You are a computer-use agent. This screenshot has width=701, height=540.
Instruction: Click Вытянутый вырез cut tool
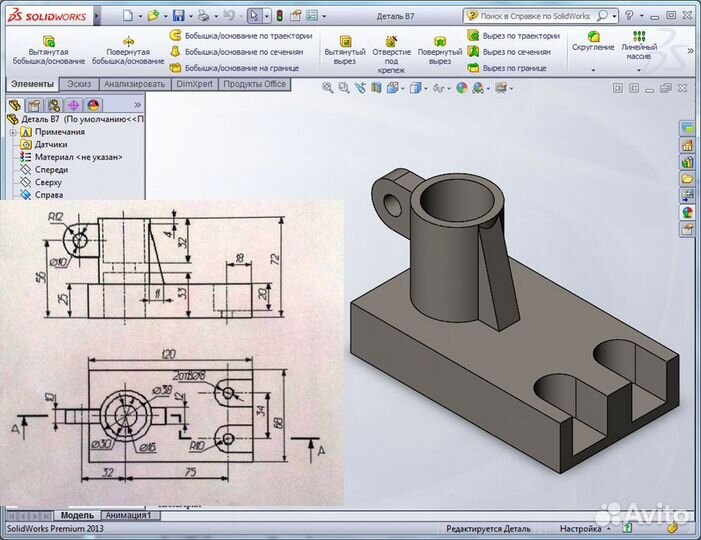(x=345, y=51)
